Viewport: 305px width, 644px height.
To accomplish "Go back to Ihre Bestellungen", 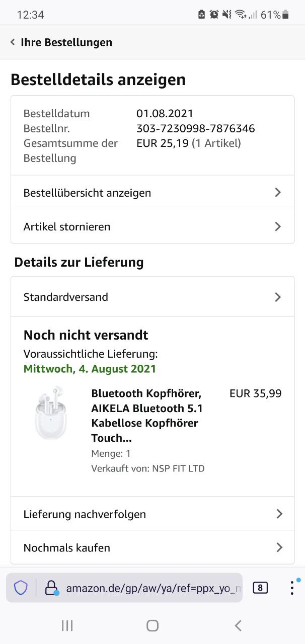I will click(x=66, y=42).
